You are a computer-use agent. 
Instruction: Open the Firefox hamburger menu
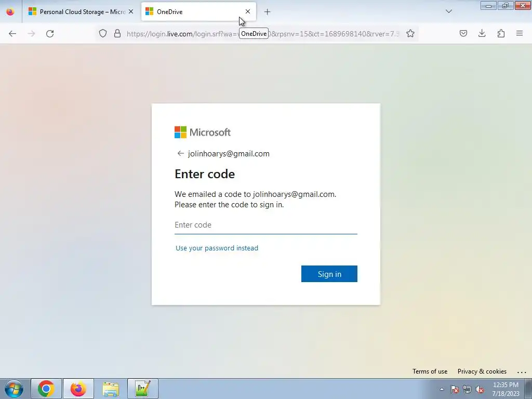(520, 34)
